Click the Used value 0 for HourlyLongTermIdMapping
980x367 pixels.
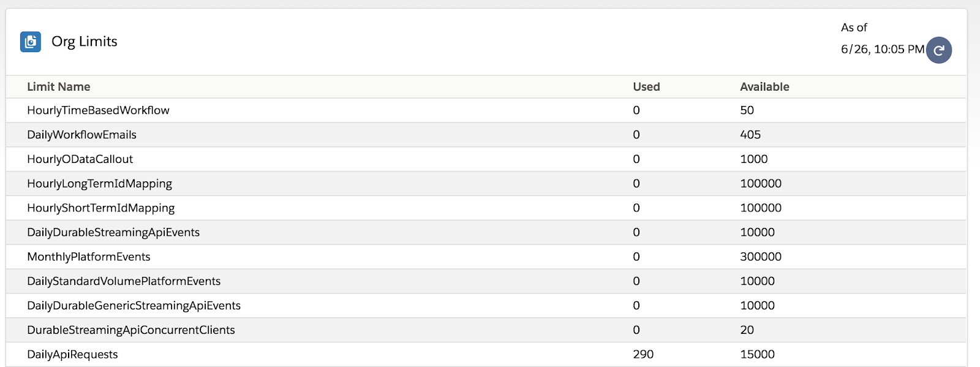tap(636, 184)
